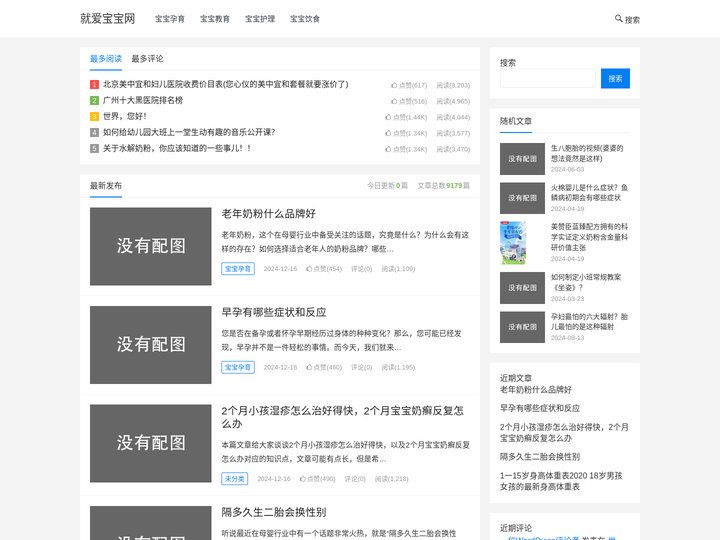Click thumbnail beside 如何制定小班常规教案

pos(523,288)
